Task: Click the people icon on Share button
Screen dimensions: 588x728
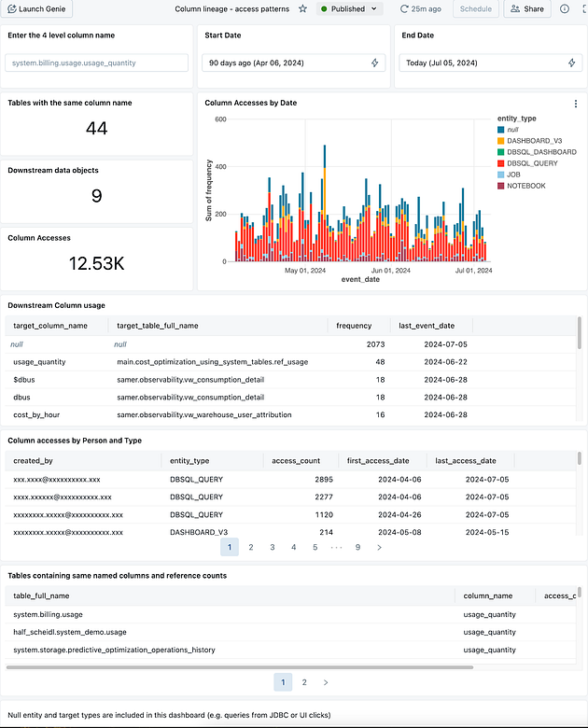Action: tap(515, 8)
